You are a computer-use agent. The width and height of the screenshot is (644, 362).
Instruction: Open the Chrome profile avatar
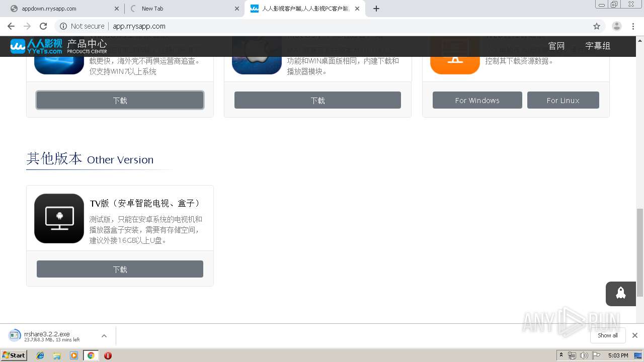(x=617, y=26)
